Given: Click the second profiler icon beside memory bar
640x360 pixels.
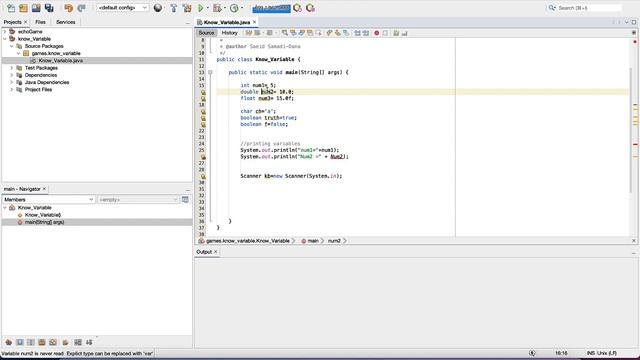Looking at the screenshot, I should (310, 8).
